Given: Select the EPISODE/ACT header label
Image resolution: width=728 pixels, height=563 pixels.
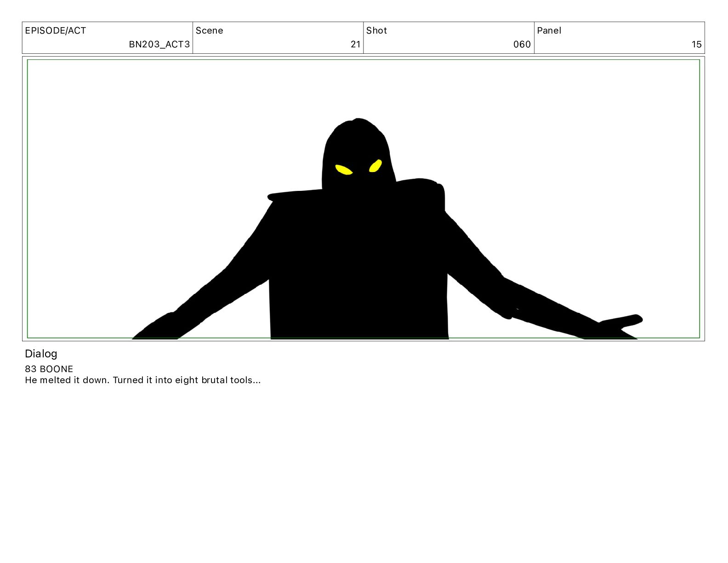Looking at the screenshot, I should click(55, 31).
